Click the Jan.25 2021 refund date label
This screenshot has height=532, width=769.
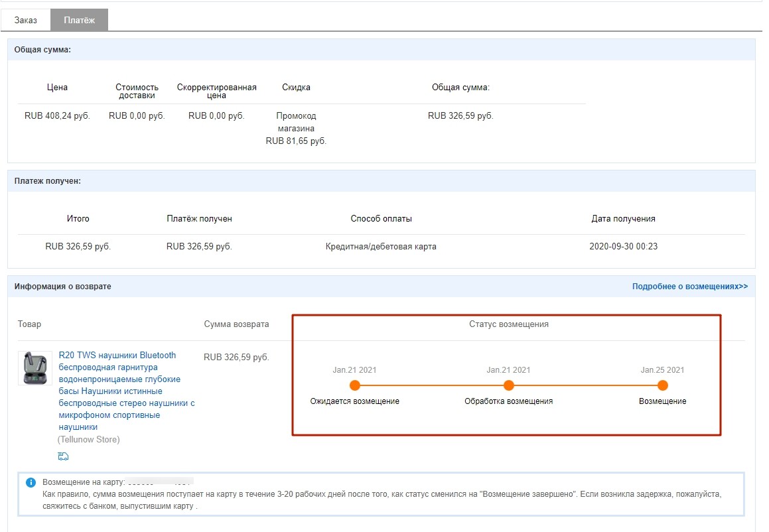pyautogui.click(x=662, y=370)
